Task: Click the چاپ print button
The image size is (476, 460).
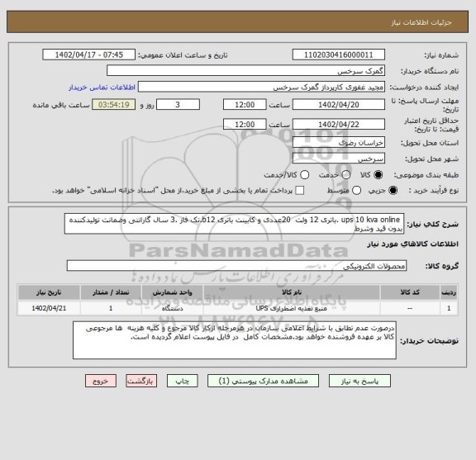Action: point(182,381)
